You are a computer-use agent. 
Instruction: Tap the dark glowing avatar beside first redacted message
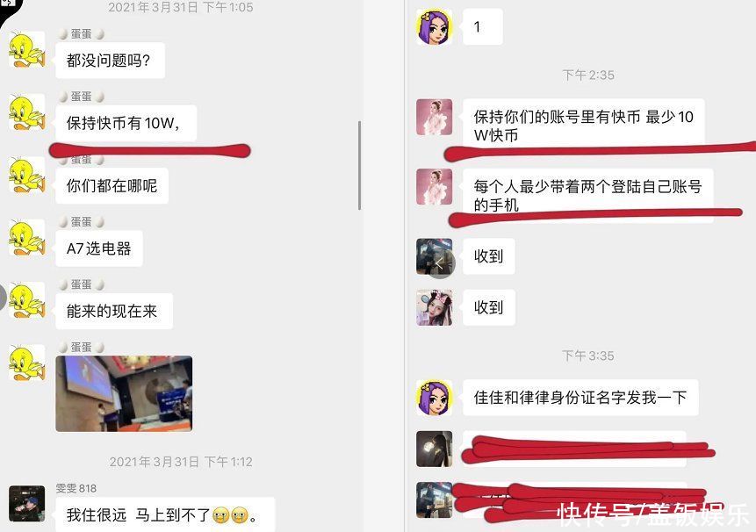point(435,449)
